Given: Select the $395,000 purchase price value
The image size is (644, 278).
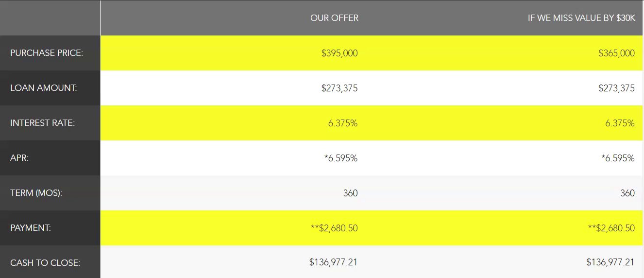Looking at the screenshot, I should click(x=339, y=53).
